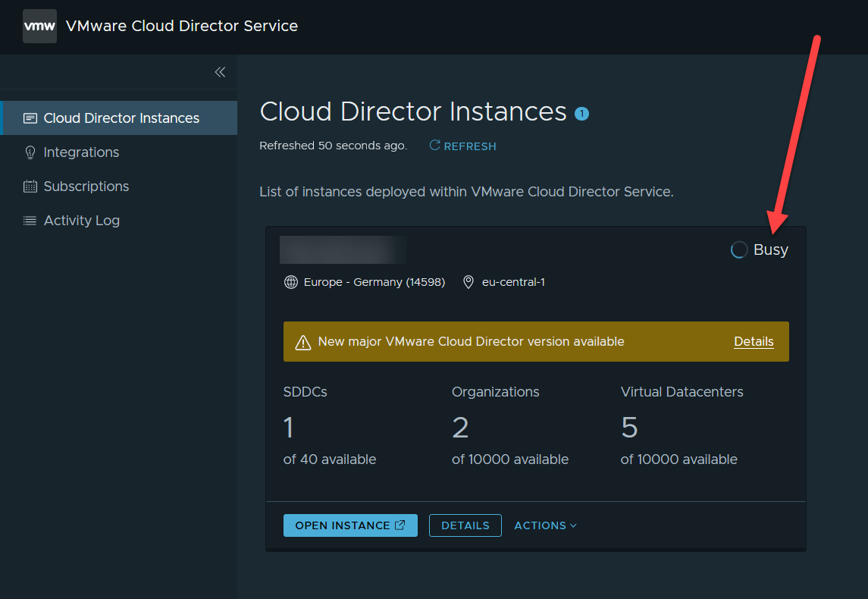The height and width of the screenshot is (599, 868).
Task: Open Cloud Director Instances in sidebar
Action: 121,118
